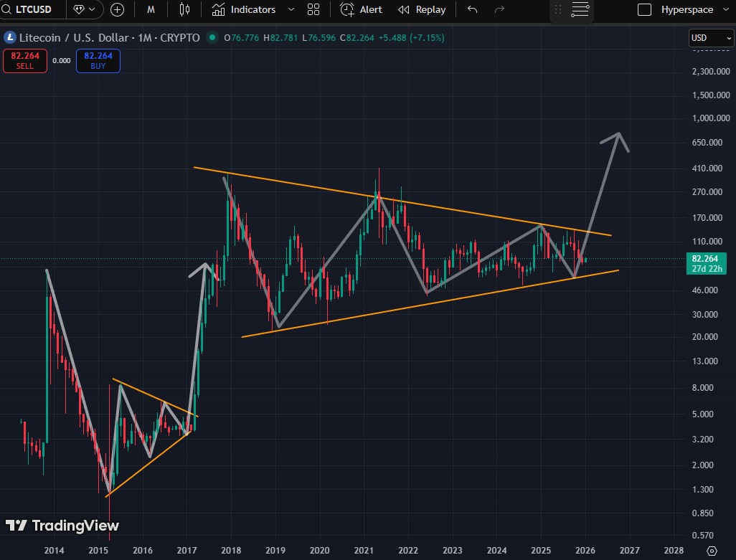Redo the chart action

tap(499, 9)
